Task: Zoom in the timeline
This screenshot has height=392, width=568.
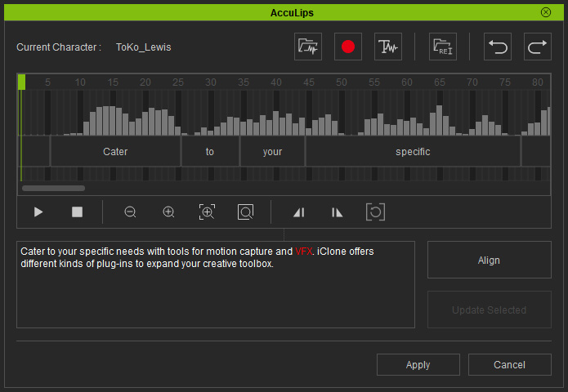Action: (168, 212)
